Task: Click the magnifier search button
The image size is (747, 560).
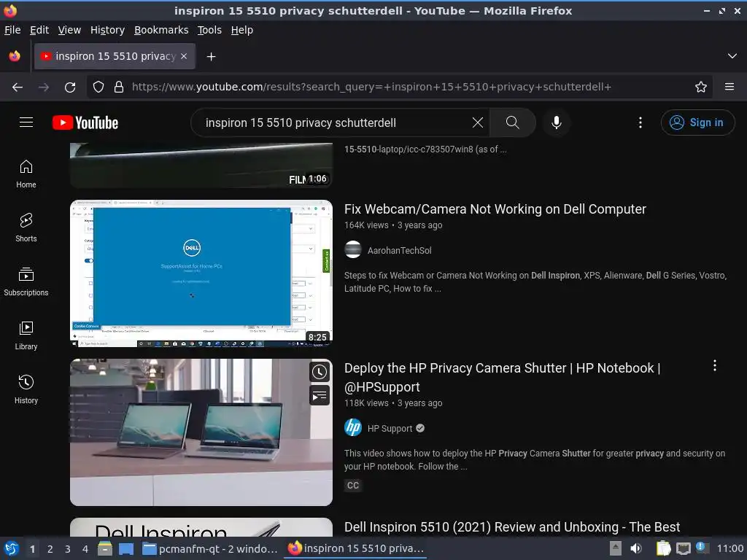Action: (x=513, y=122)
